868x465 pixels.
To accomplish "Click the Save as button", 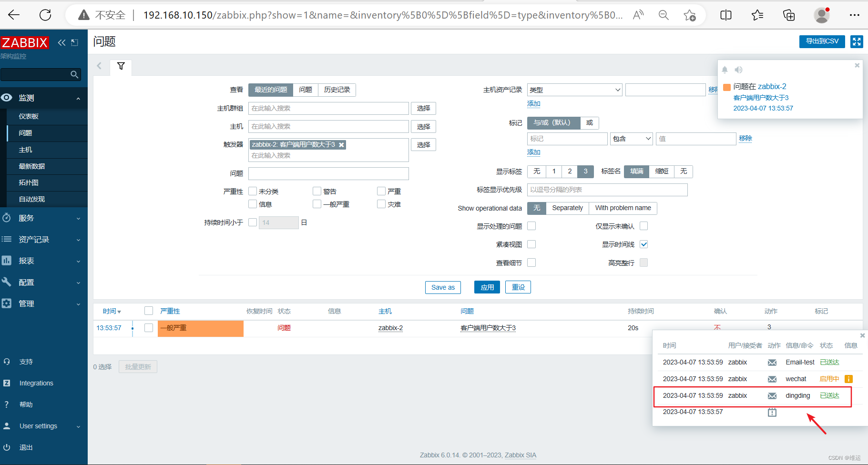I will [443, 287].
